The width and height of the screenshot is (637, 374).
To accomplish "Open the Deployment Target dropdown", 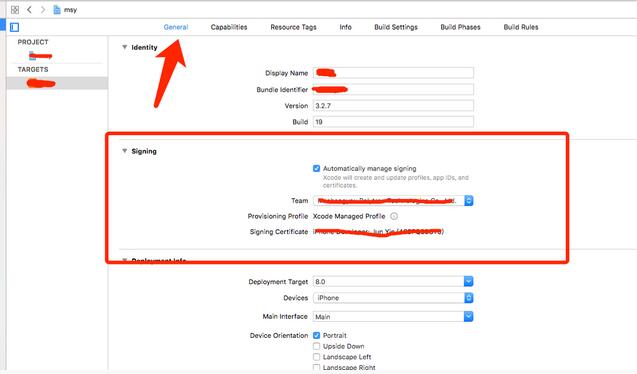I will coord(393,281).
